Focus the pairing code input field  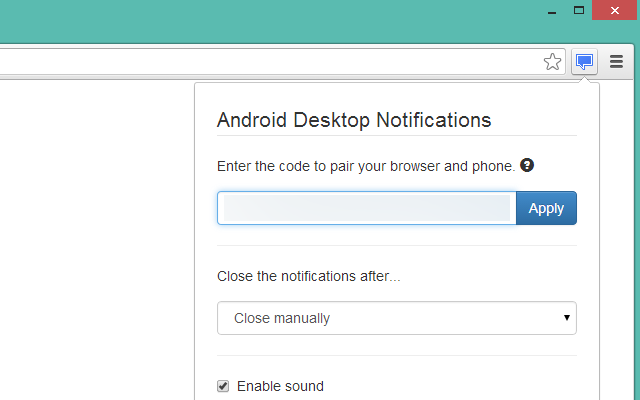coord(367,208)
